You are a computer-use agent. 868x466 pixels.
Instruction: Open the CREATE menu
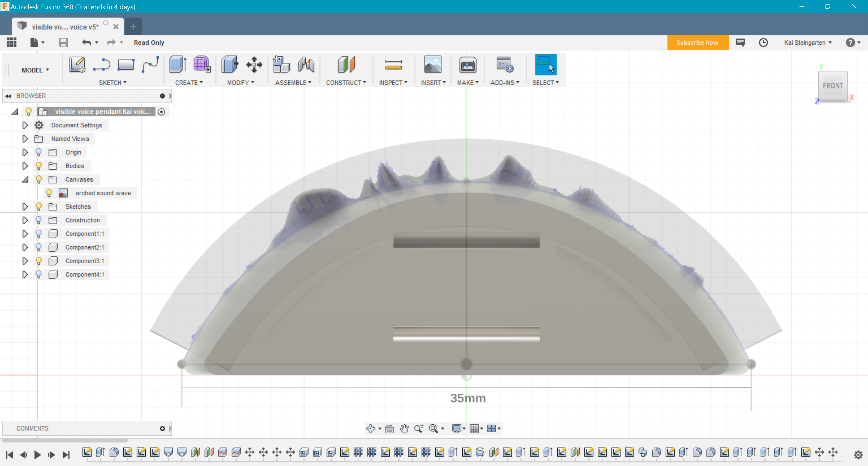[189, 83]
